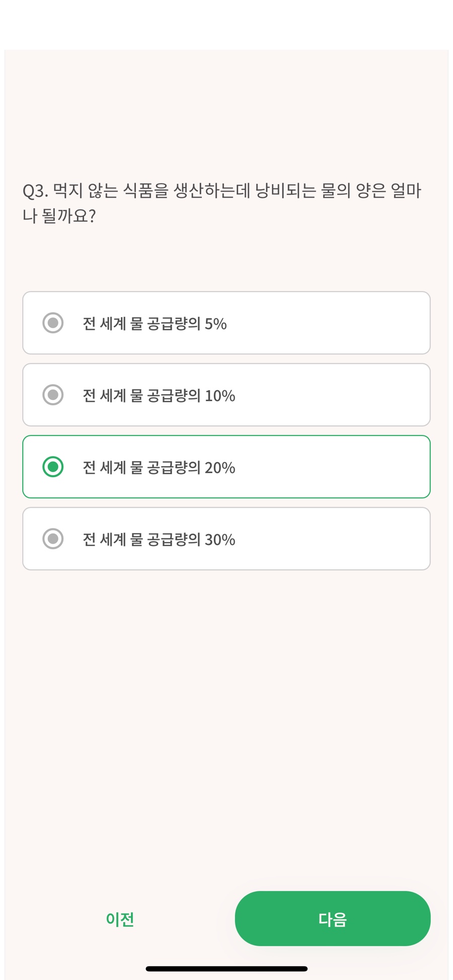
Task: Tap the black home indicator bar
Action: pyautogui.click(x=226, y=968)
